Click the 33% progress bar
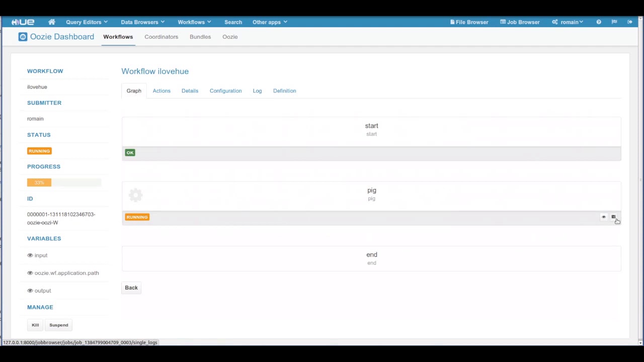Viewport: 644px width, 362px height. tap(64, 183)
